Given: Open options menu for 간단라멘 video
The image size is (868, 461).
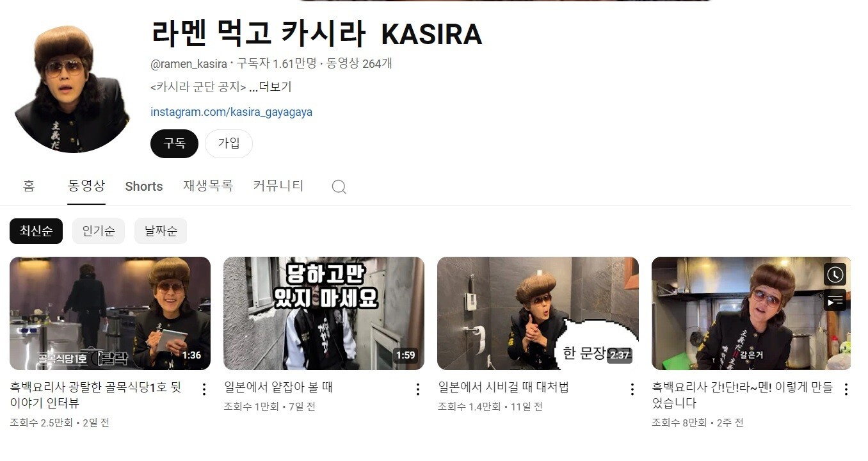Looking at the screenshot, I should pyautogui.click(x=846, y=389).
